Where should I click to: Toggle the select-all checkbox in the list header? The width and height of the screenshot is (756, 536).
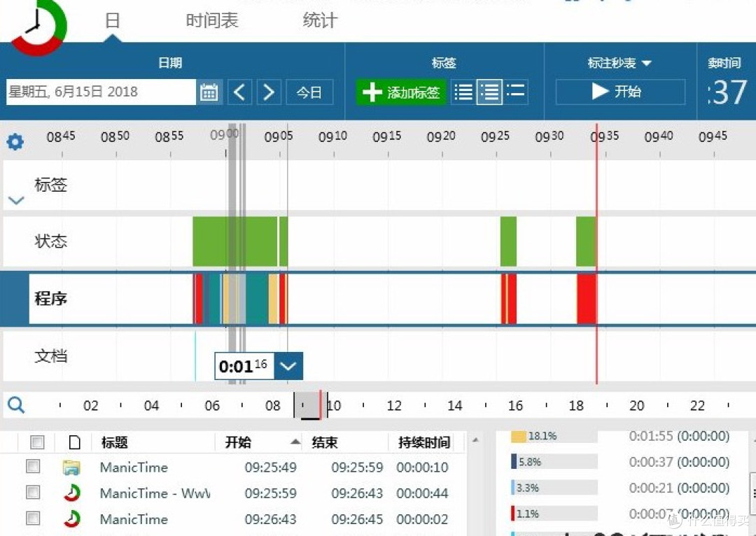point(37,442)
